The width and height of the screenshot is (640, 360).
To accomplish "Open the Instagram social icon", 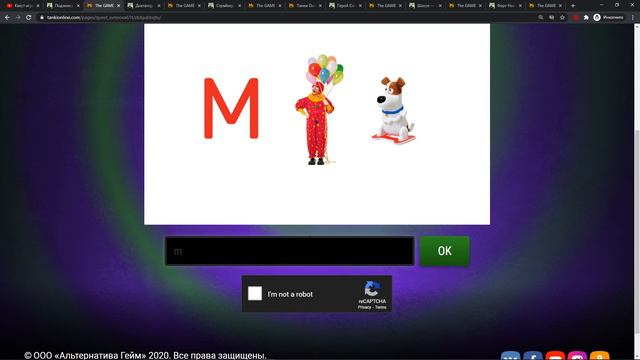I will point(577,356).
